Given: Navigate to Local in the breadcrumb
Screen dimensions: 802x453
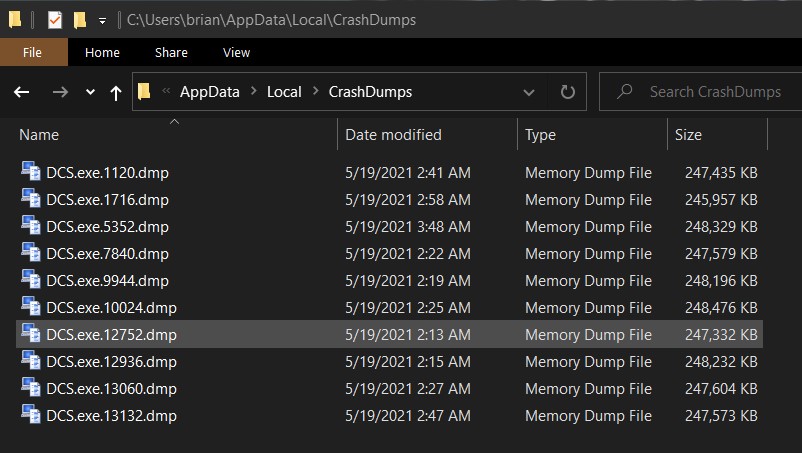Looking at the screenshot, I should (x=284, y=92).
